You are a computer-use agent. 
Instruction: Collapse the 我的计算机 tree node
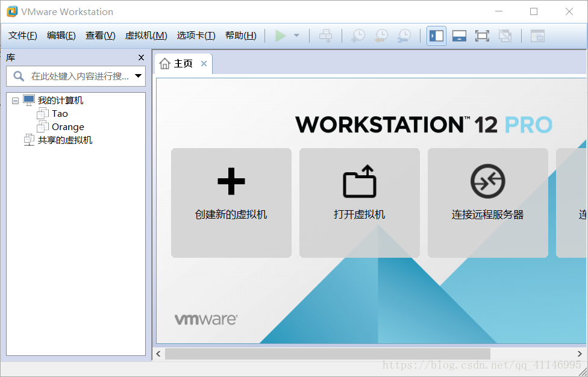click(16, 101)
